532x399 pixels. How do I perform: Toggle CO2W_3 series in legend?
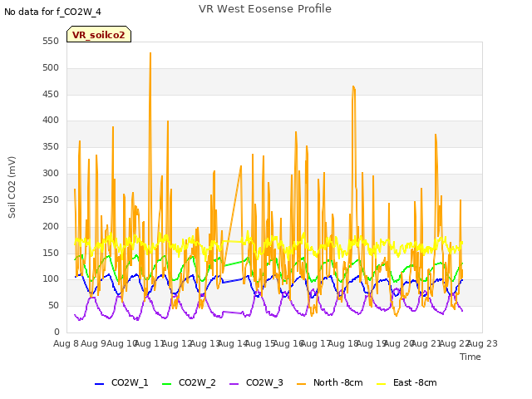coord(256,382)
